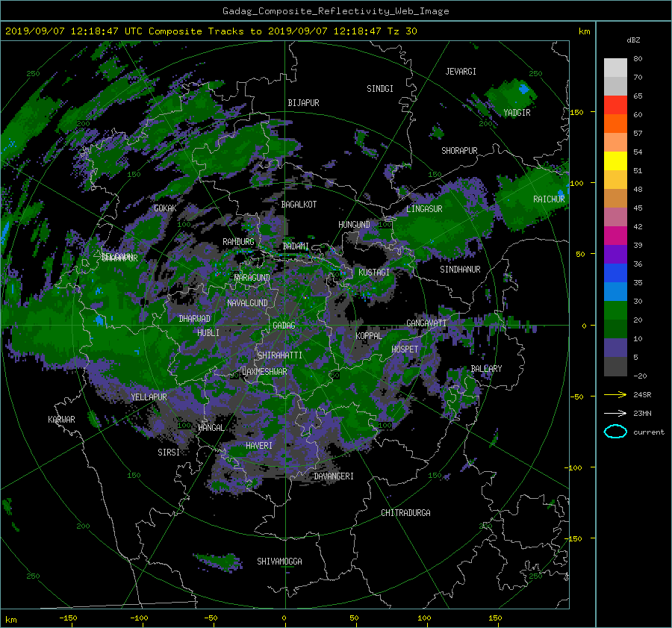Image resolution: width=672 pixels, height=628 pixels.
Task: Click the KUSTAGI city label
Action: point(374,273)
